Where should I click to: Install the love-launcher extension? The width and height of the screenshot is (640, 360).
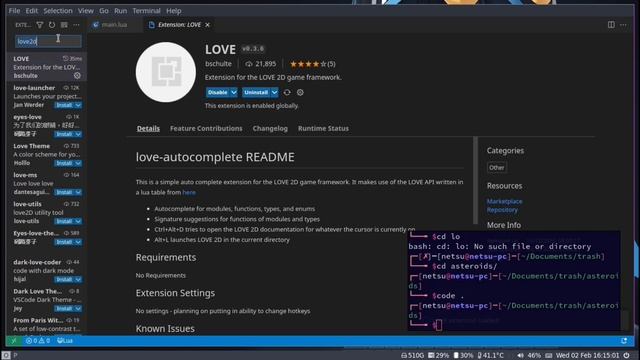click(x=64, y=105)
